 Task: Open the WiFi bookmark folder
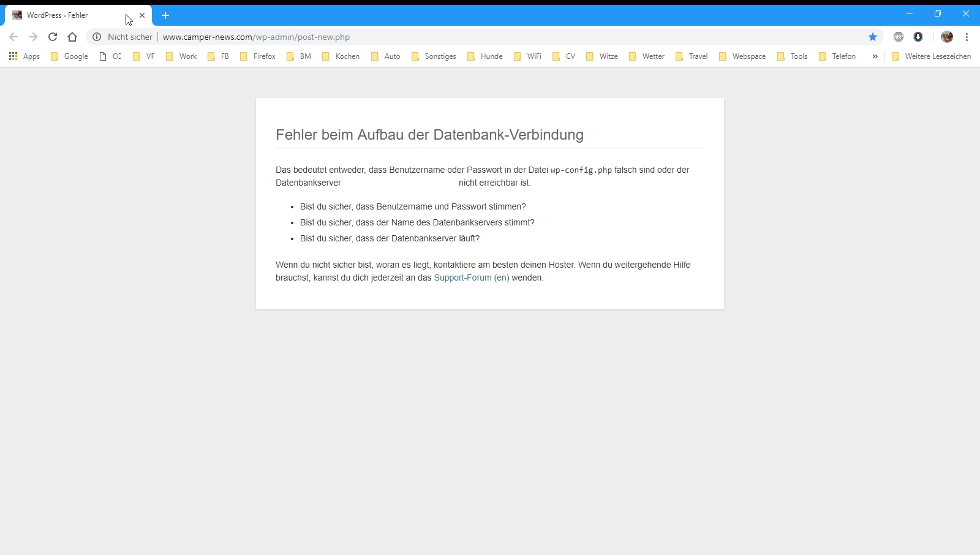(527, 56)
